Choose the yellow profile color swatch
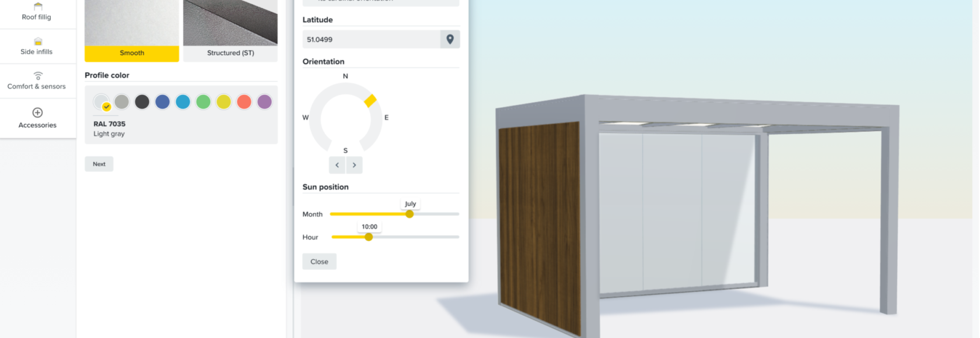980x338 pixels. 224,102
